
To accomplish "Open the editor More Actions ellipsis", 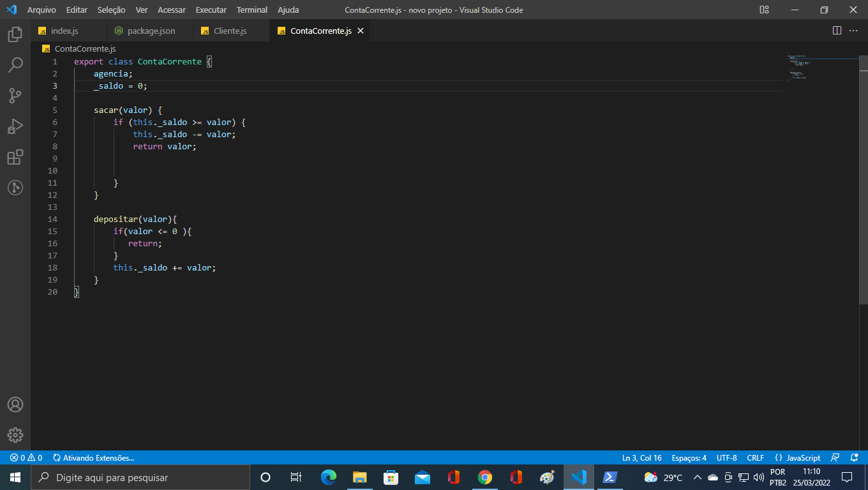I will pyautogui.click(x=853, y=31).
